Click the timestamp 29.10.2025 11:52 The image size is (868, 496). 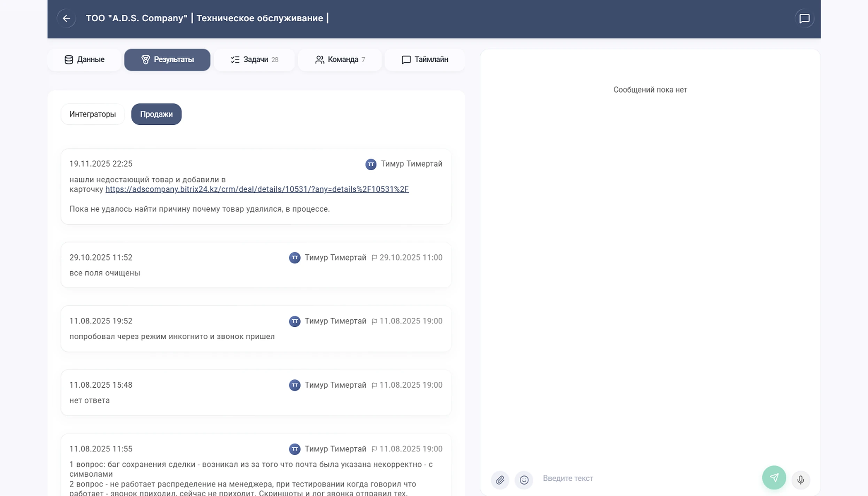[x=101, y=257]
